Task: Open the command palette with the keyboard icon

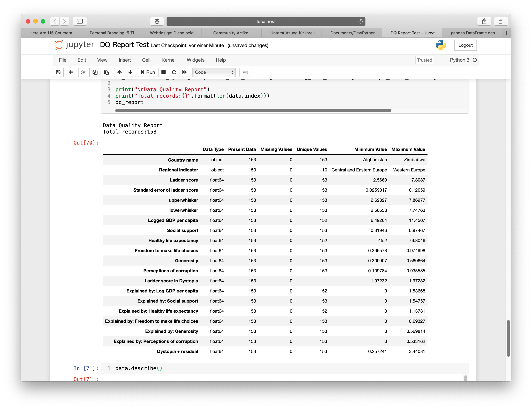Action: (245, 72)
